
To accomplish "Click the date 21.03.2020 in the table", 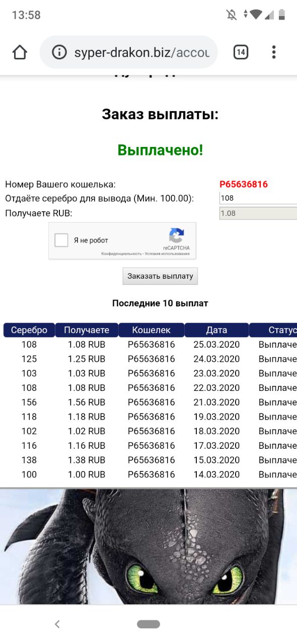I will pos(216,402).
